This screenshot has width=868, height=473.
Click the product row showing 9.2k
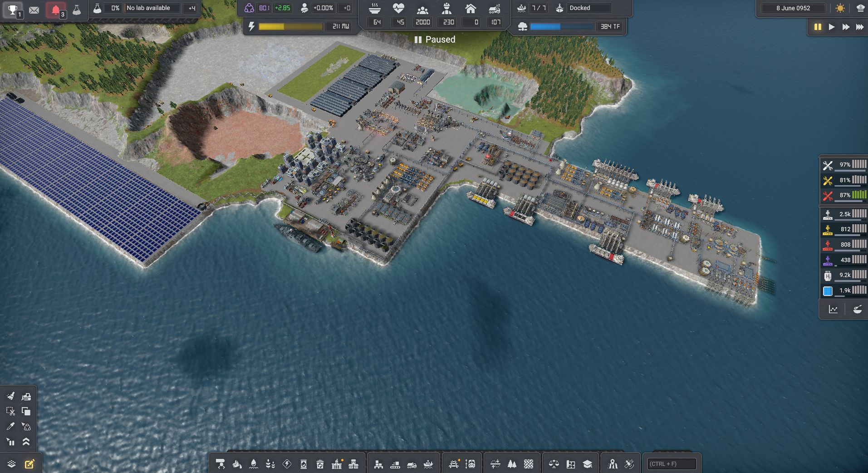point(844,275)
